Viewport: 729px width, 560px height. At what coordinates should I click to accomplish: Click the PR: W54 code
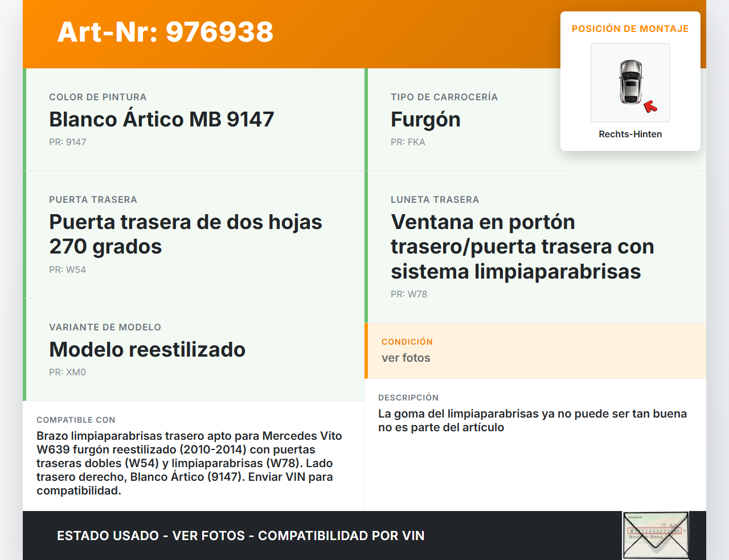pyautogui.click(x=67, y=269)
